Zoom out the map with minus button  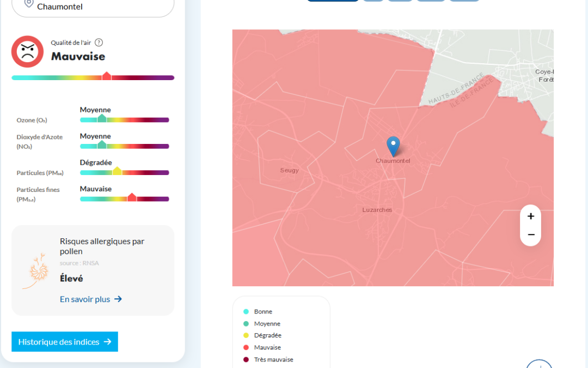click(x=531, y=234)
